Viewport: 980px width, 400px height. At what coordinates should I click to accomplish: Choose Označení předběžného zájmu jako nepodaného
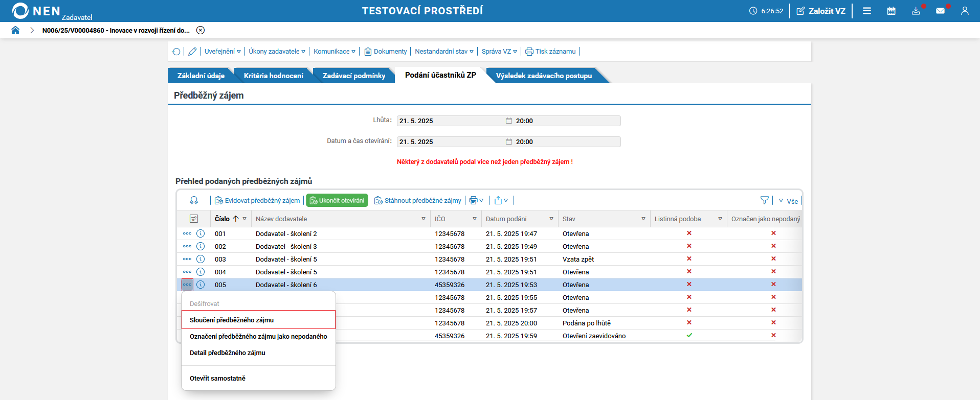(258, 336)
